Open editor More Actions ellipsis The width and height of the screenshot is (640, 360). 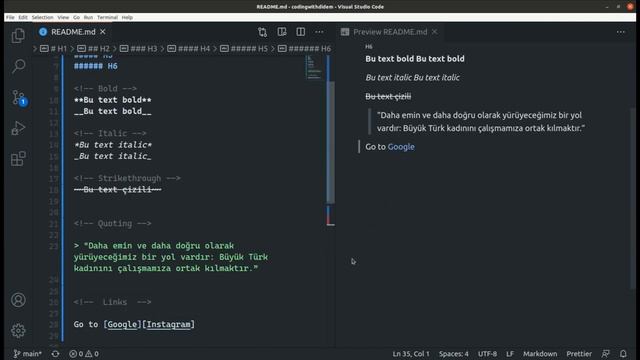click(319, 32)
